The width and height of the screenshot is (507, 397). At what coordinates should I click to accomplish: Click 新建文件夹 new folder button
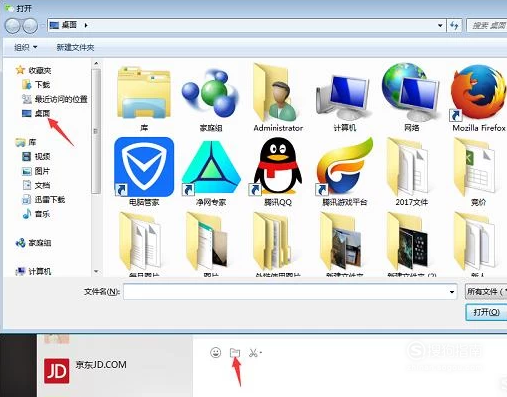pyautogui.click(x=75, y=47)
